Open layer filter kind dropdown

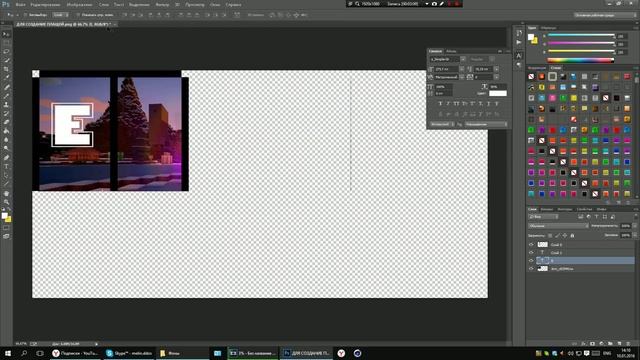[x=543, y=217]
